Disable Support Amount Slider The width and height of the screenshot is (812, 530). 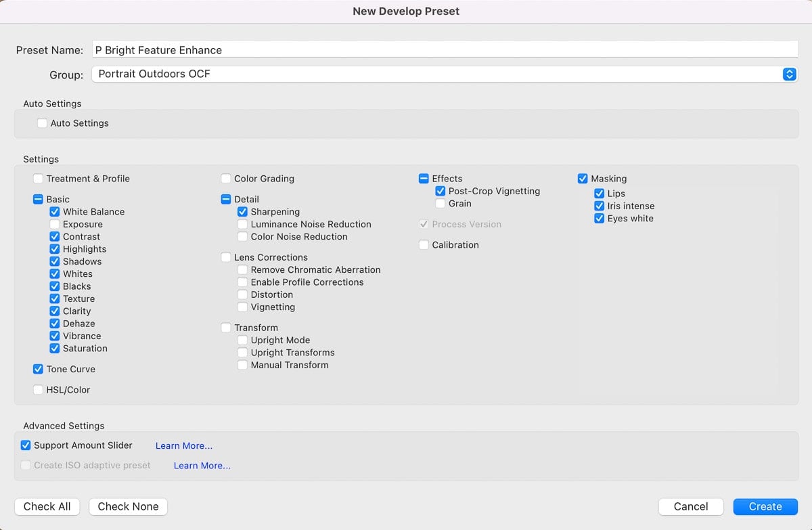point(26,445)
